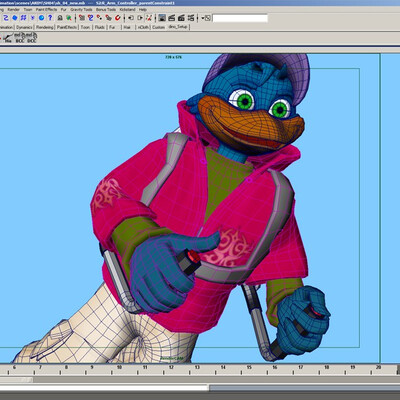Switch to the Dynamics shelf tab
This screenshot has width=400, height=400.
tap(24, 27)
